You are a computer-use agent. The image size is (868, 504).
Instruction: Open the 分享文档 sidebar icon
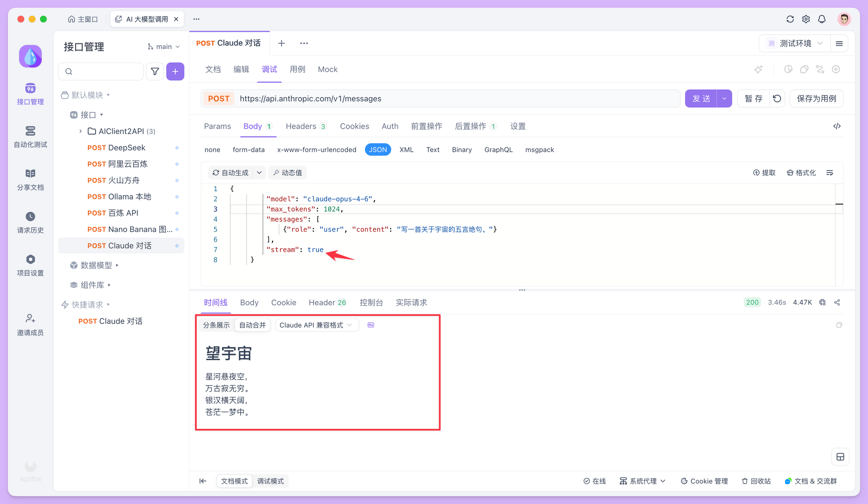point(30,179)
